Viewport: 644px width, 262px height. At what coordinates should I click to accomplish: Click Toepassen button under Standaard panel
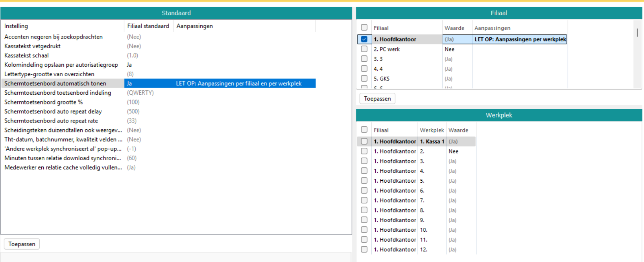click(x=22, y=244)
